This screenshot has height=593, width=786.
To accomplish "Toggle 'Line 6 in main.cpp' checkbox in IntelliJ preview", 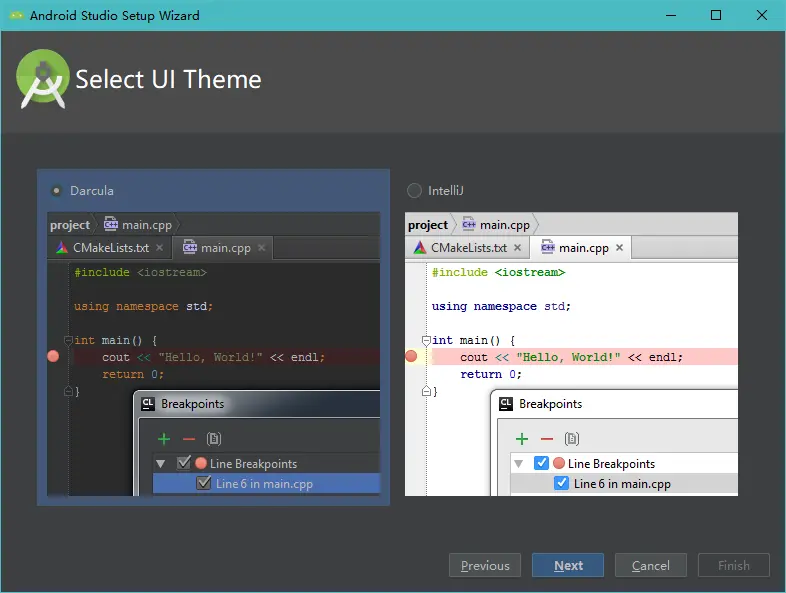I will coord(561,483).
